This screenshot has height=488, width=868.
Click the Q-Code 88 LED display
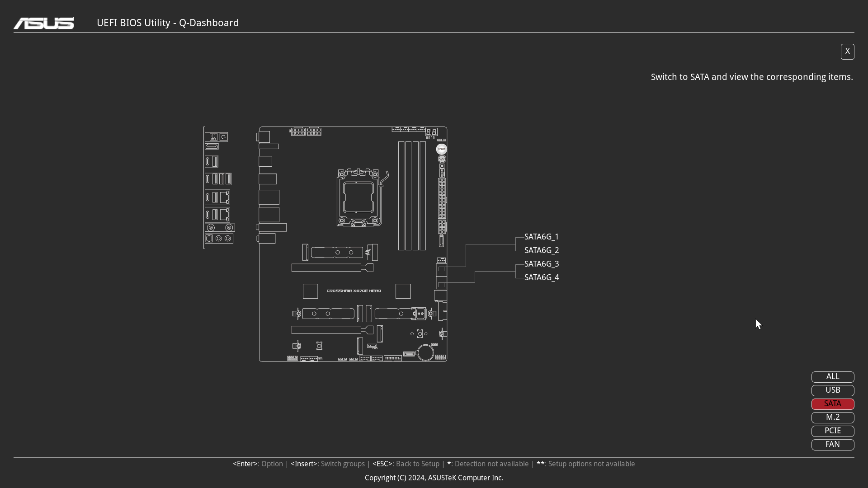tap(431, 132)
